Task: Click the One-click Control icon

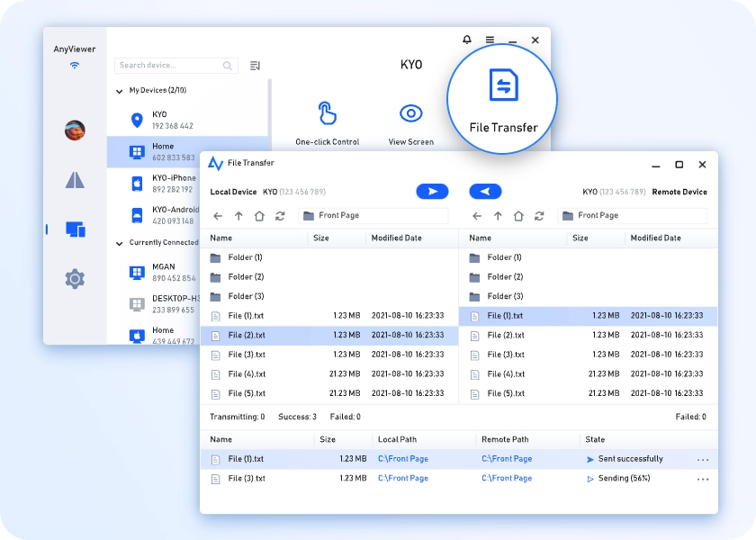Action: point(327,114)
